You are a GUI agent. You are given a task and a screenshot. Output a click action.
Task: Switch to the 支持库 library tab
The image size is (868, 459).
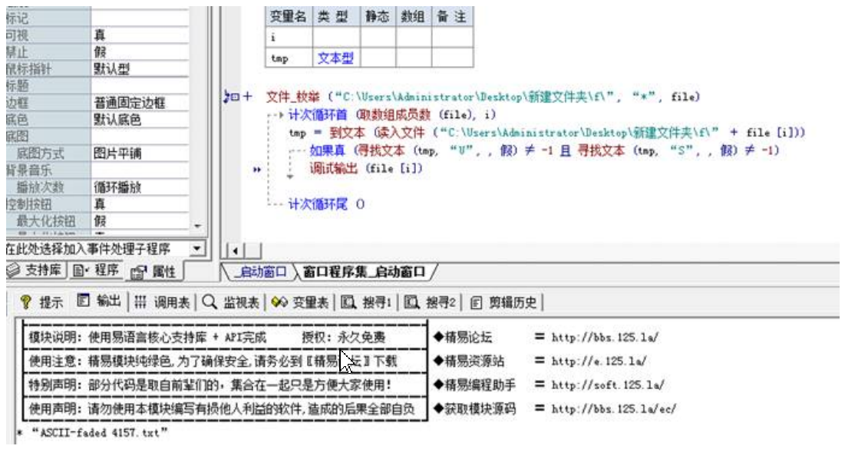point(35,270)
